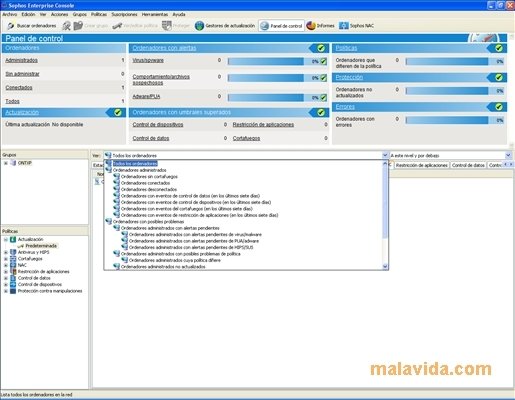515x400 pixels.
Task: Select Ordenadores desconectados from the list
Action: [149, 189]
